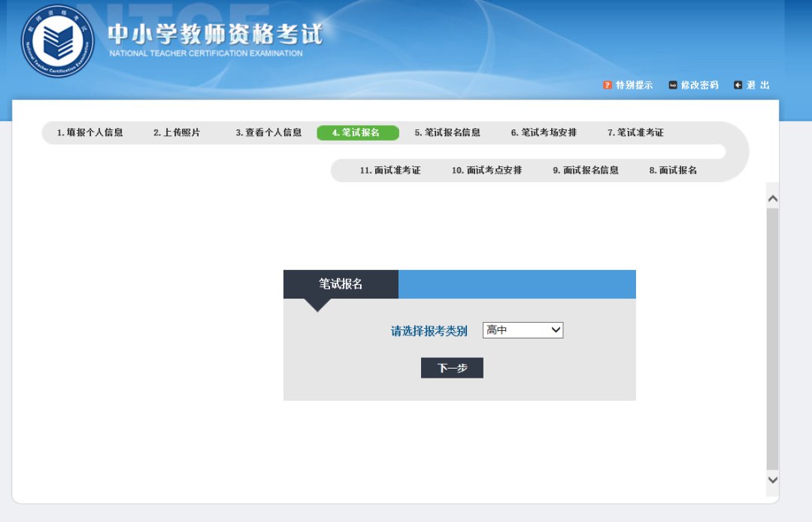This screenshot has height=522, width=812.
Task: Go to step 1. 填报个人信息
Action: [x=90, y=132]
